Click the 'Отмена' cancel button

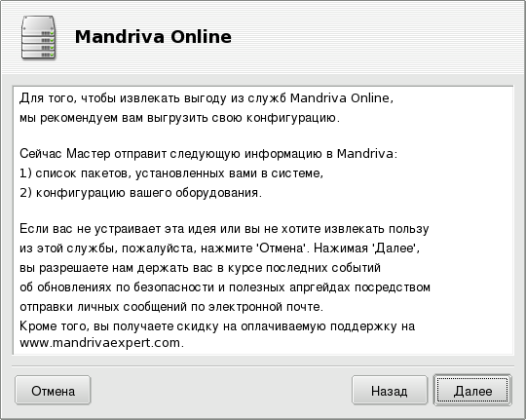(53, 390)
